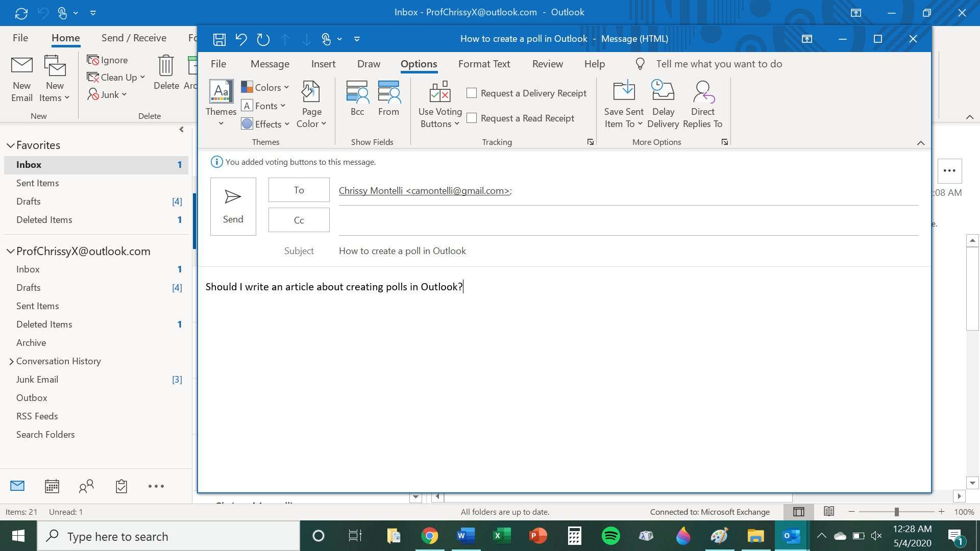The height and width of the screenshot is (551, 980).
Task: Enable Request a Delivery Receipt checkbox
Action: point(471,92)
